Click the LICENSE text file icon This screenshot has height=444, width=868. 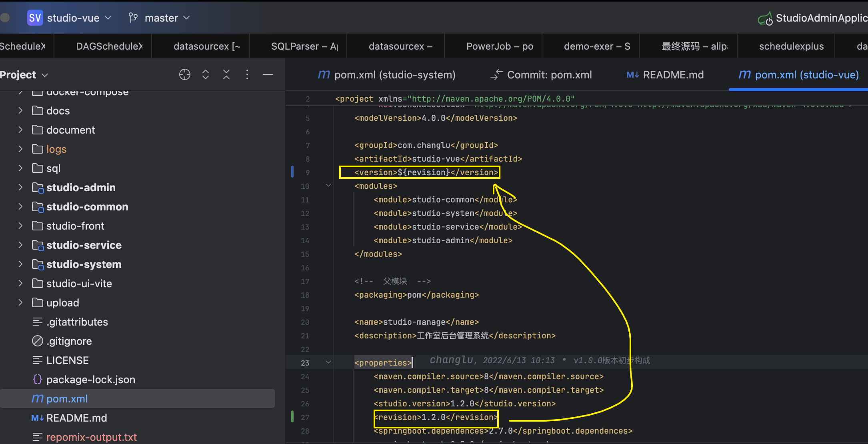[x=38, y=360]
